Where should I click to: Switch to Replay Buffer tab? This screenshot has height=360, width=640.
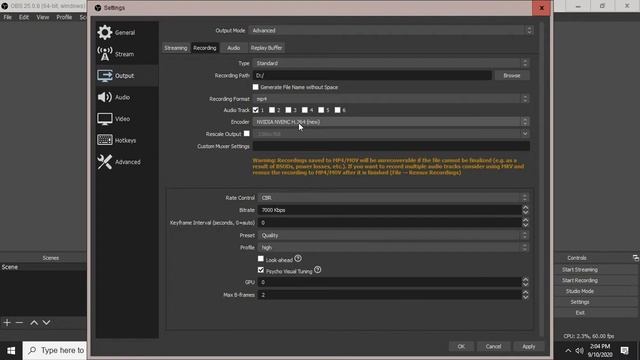point(266,48)
